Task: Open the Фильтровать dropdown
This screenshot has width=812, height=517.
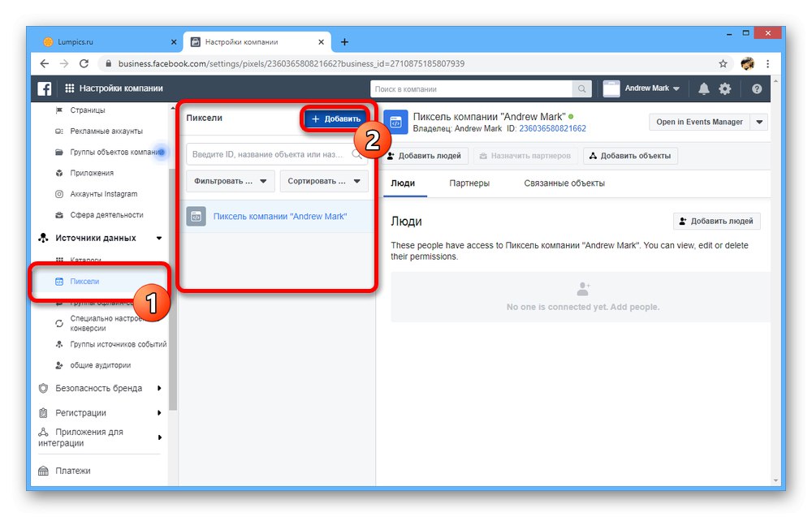Action: point(230,181)
